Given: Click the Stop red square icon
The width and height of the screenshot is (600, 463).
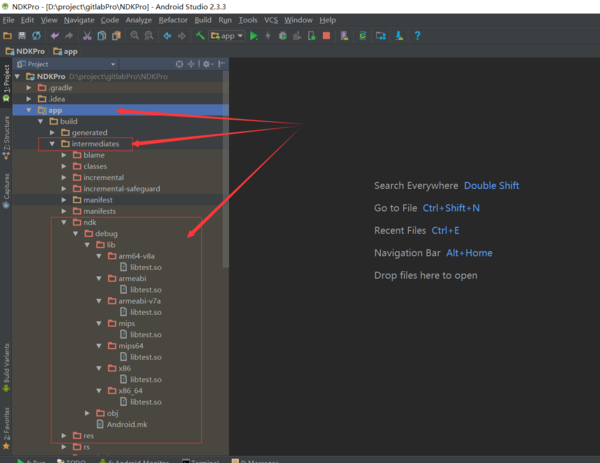Looking at the screenshot, I should 326,36.
